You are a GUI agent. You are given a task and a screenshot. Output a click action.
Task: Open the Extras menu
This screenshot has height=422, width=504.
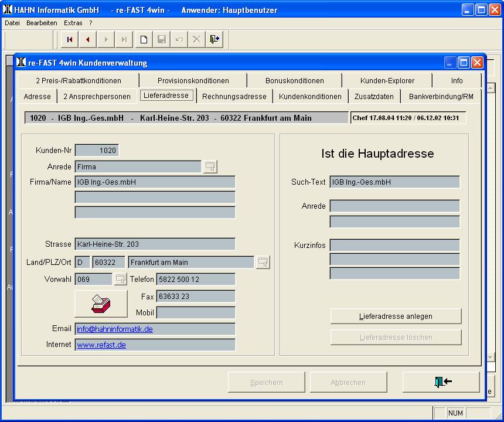[x=73, y=23]
